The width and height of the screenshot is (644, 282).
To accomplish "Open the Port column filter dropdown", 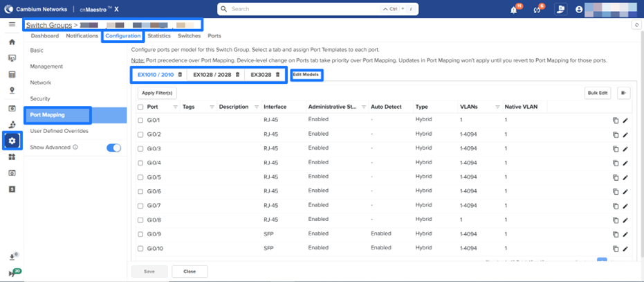I will (175, 107).
